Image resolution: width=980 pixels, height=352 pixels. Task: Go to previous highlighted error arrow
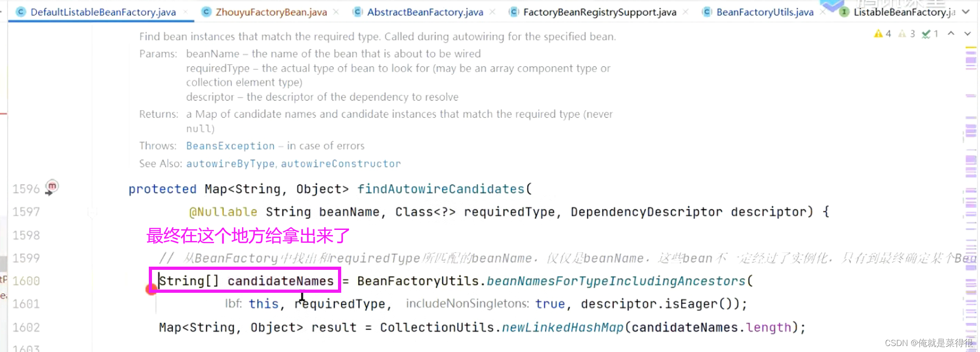point(951,34)
